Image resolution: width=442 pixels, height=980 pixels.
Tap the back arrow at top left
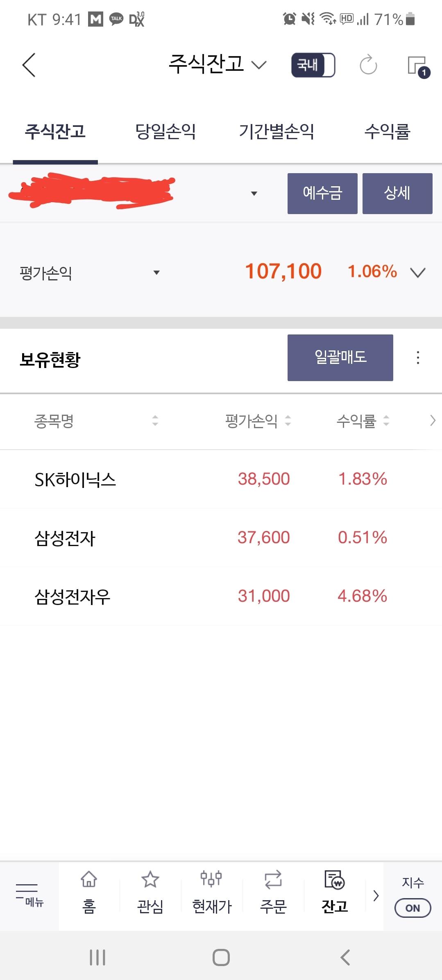[29, 65]
